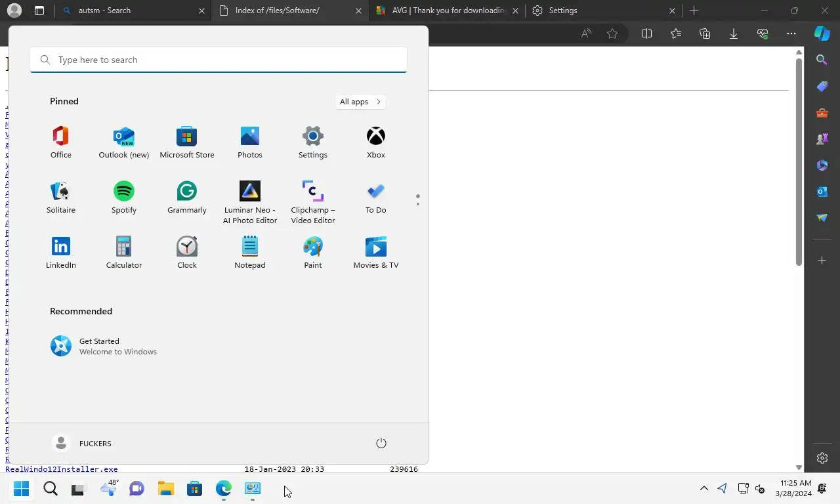Image resolution: width=840 pixels, height=504 pixels.
Task: Open sidebar Games chess icon
Action: pos(822,139)
